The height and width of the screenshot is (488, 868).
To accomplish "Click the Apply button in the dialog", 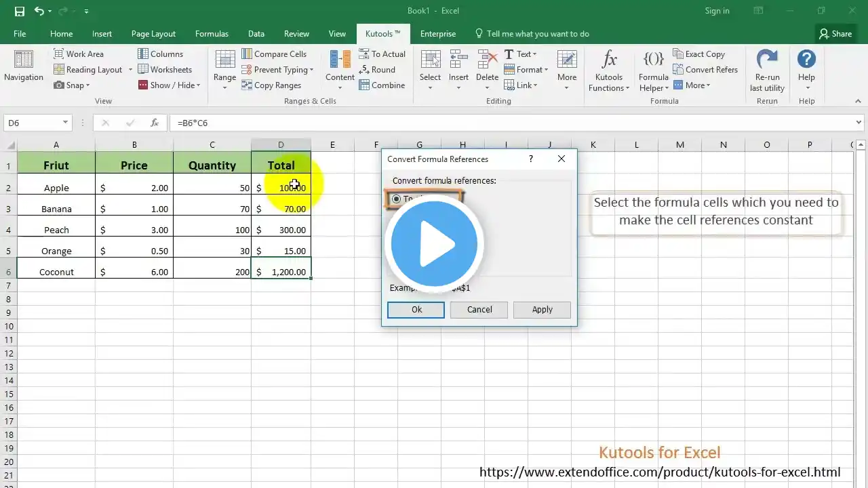I will [542, 310].
